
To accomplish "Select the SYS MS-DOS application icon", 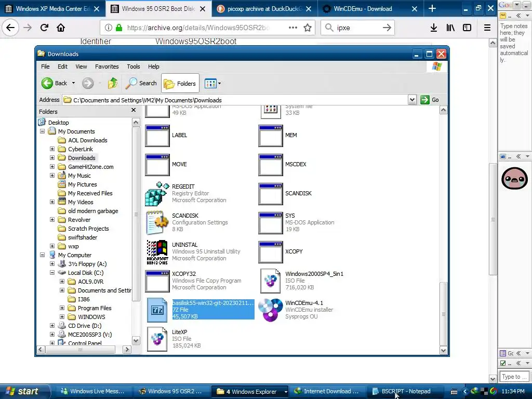I will (x=270, y=223).
